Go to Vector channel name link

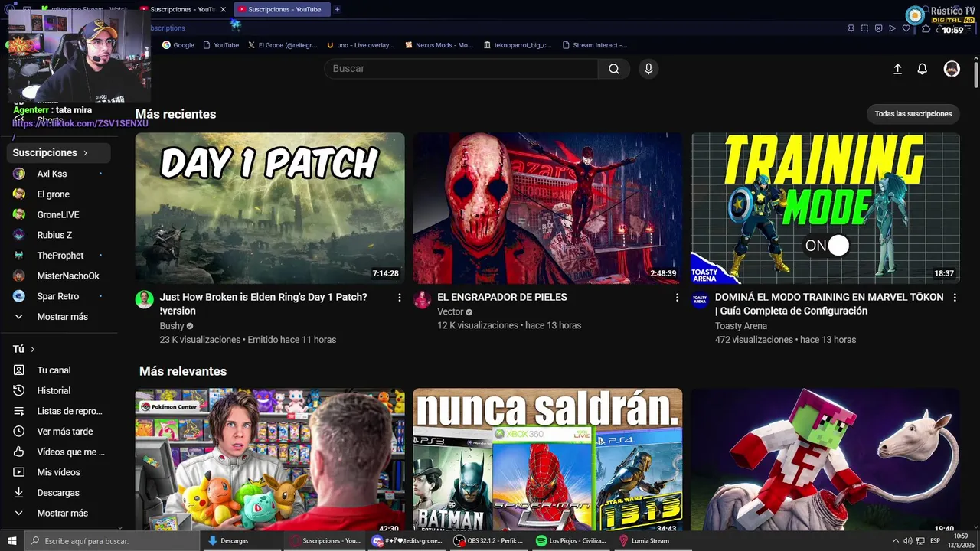tap(450, 312)
